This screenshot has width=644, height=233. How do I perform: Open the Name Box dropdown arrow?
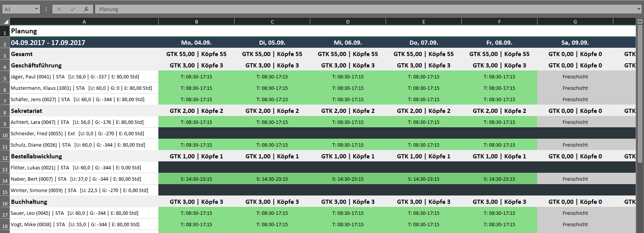click(x=36, y=9)
